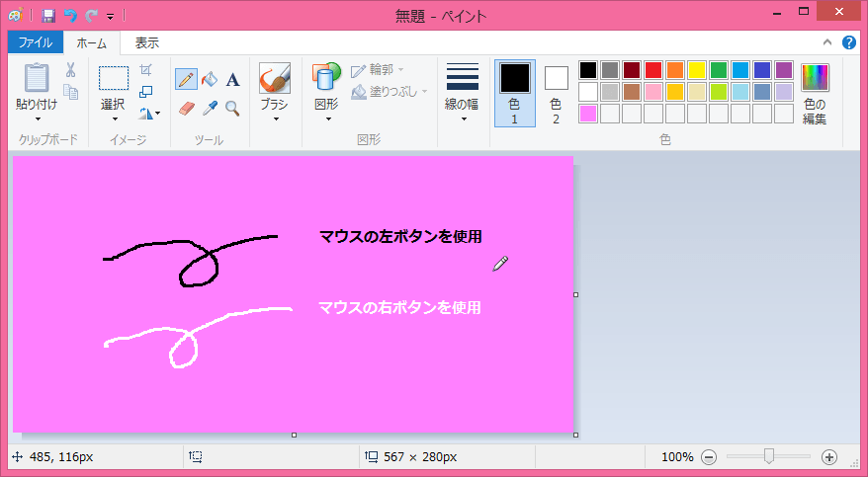Select Color 2 (色2) button
Screen dimensions: 868x477
click(556, 93)
